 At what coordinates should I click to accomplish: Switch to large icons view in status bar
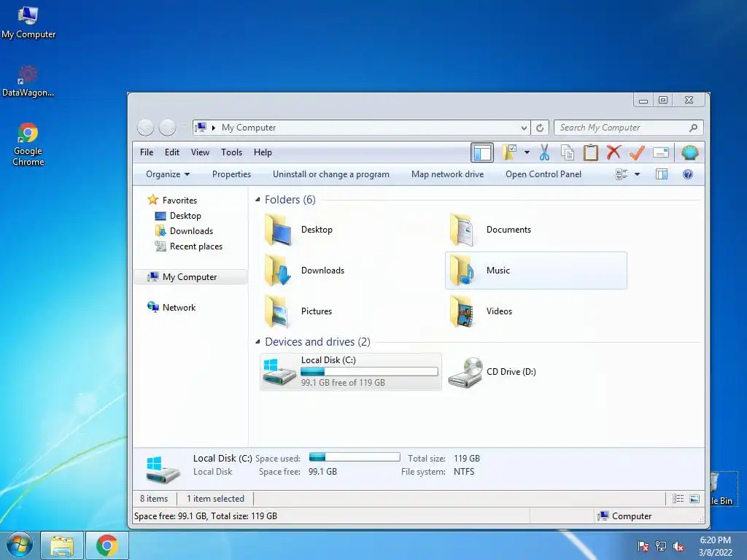point(694,499)
